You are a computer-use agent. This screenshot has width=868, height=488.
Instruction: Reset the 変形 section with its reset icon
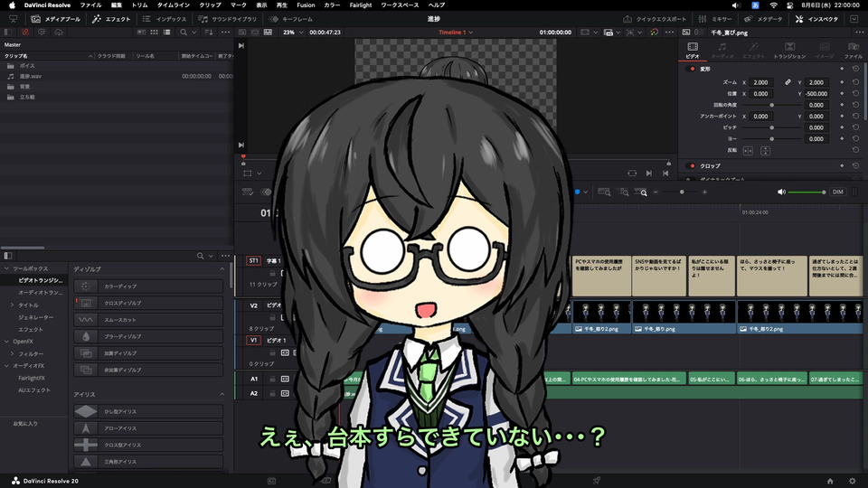(856, 69)
